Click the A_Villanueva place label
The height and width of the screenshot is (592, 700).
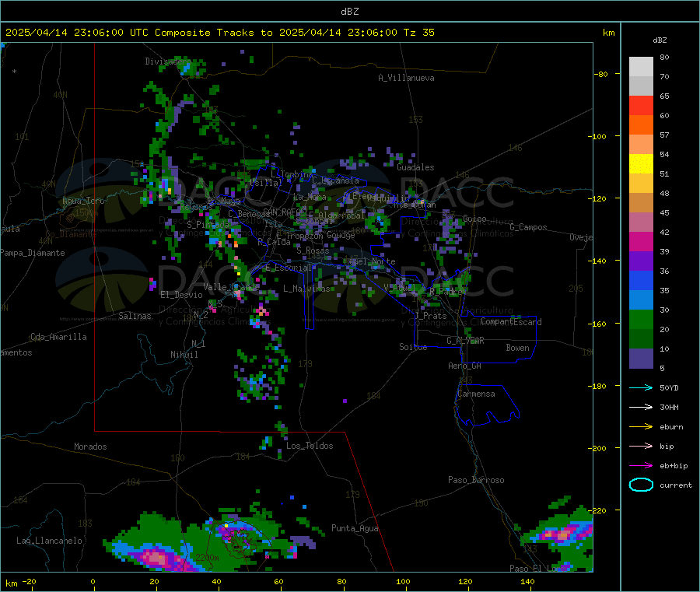click(406, 78)
